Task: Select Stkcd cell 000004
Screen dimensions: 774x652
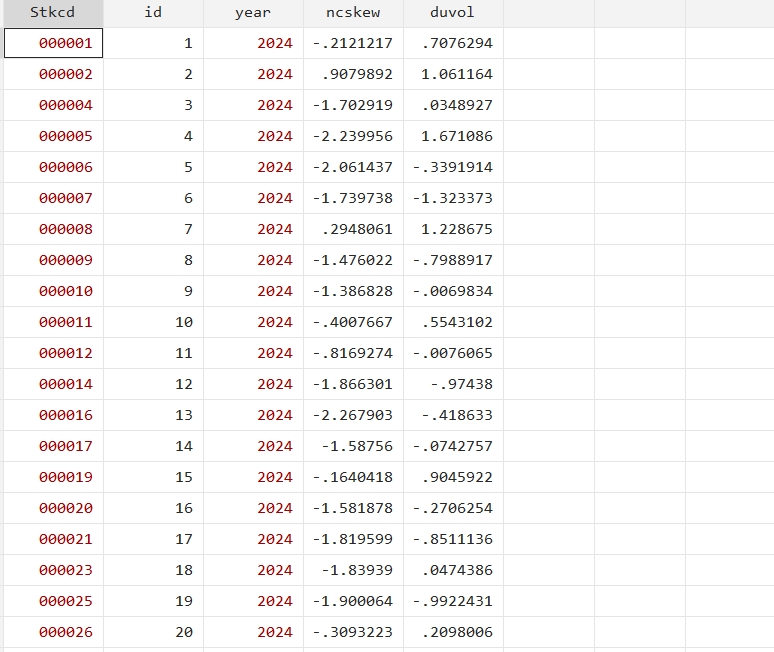Action: pos(53,105)
